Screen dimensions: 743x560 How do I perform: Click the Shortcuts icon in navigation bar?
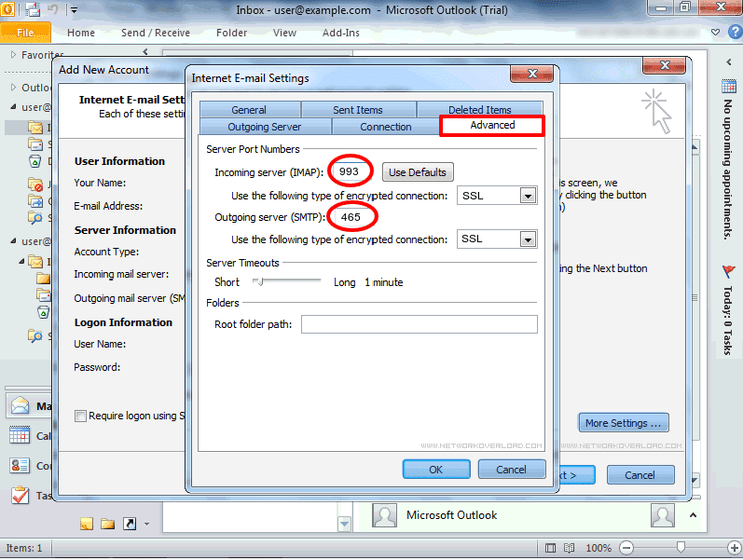tap(130, 525)
